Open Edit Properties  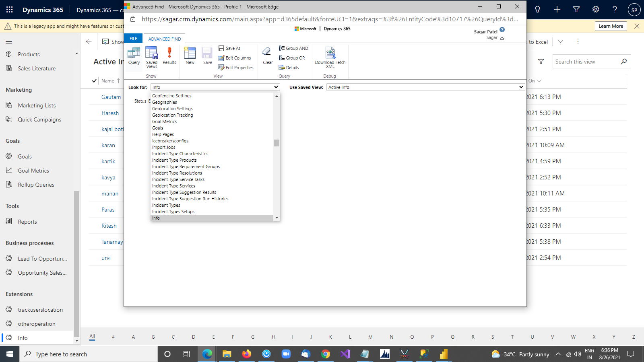pyautogui.click(x=236, y=68)
